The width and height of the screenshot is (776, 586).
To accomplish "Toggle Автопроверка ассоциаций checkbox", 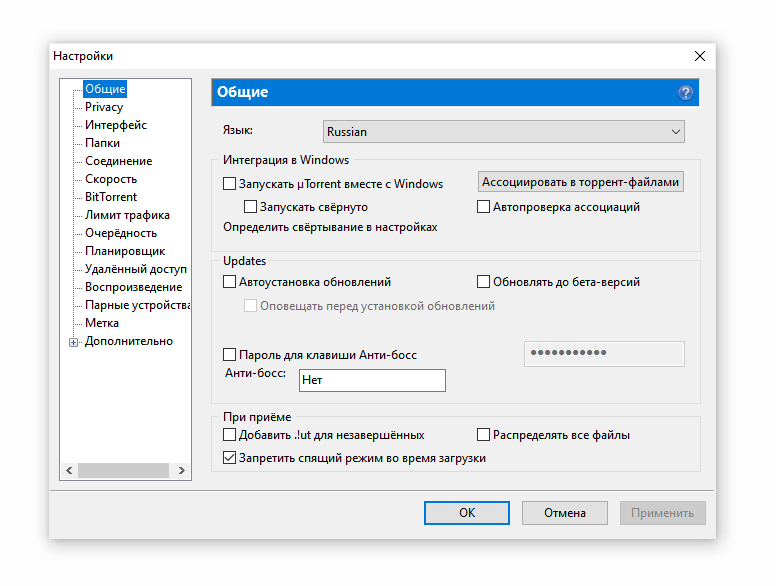I will pyautogui.click(x=483, y=206).
